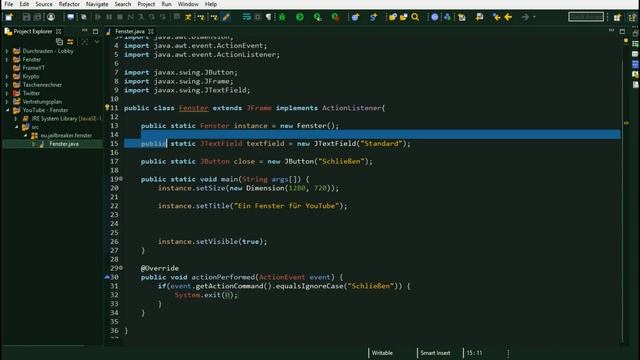
Task: Click the Toggle Mark Occurrences pencil icon
Action: [226, 17]
